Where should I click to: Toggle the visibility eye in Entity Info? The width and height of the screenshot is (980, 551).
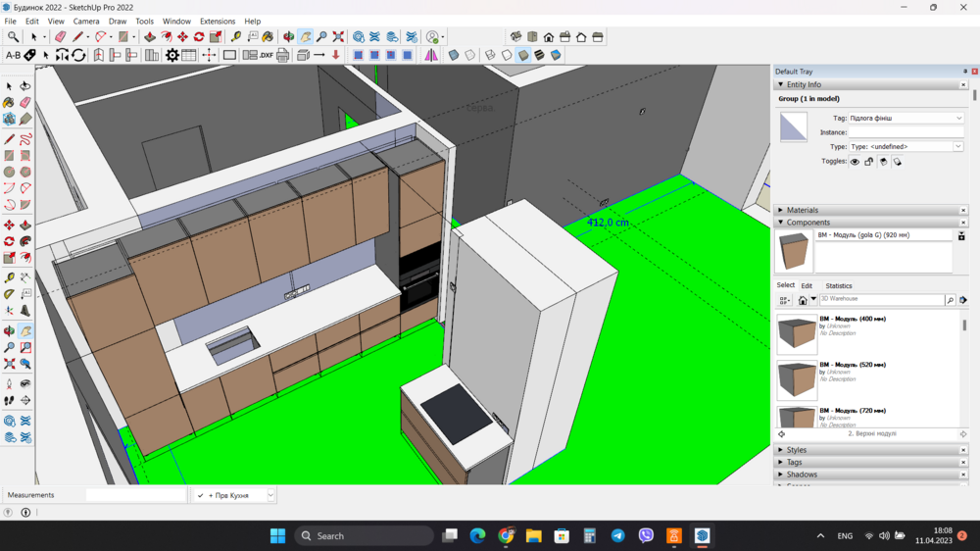click(855, 162)
